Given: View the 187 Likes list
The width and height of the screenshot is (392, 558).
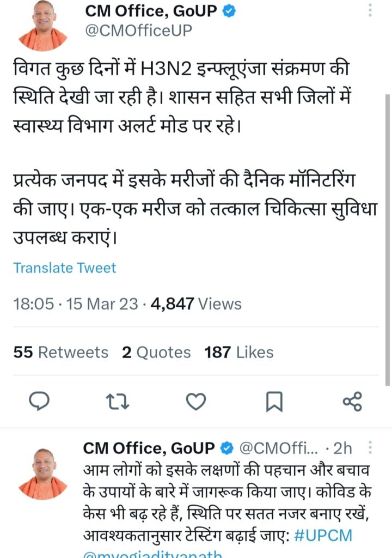Looking at the screenshot, I should coord(239,353).
